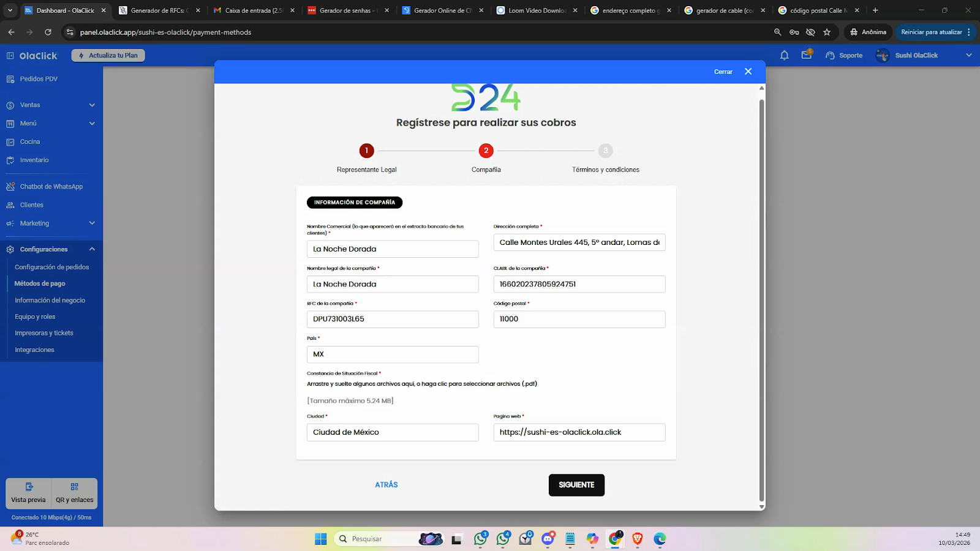Screen dimensions: 980x551
Task: Open the mail inbox icon in header
Action: [806, 55]
